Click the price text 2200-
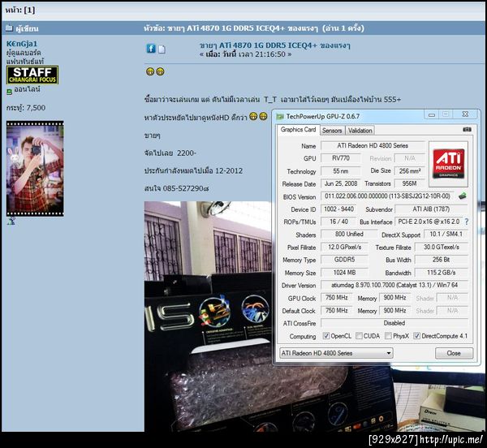Image resolution: width=487 pixels, height=448 pixels. [187, 153]
